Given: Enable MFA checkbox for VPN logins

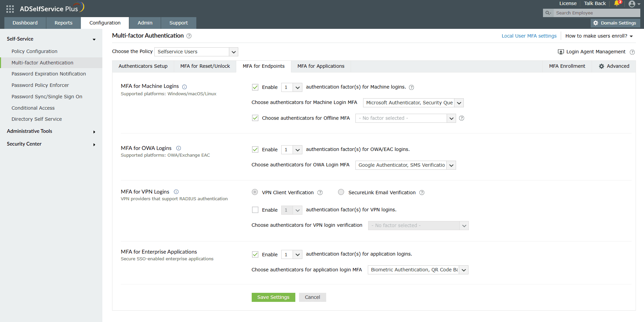Looking at the screenshot, I should point(255,210).
